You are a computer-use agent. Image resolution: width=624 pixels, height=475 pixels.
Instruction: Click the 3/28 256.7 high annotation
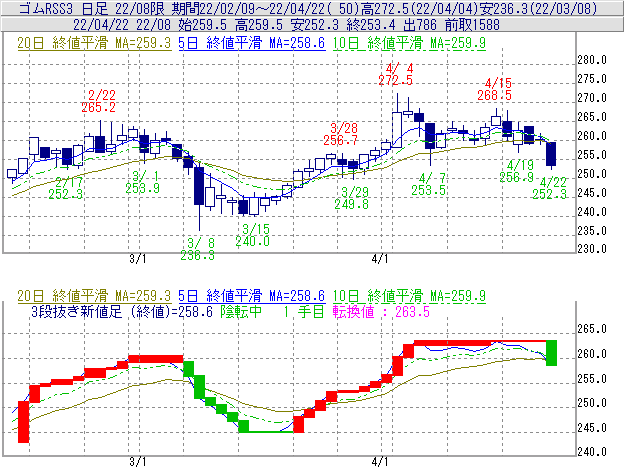point(340,134)
